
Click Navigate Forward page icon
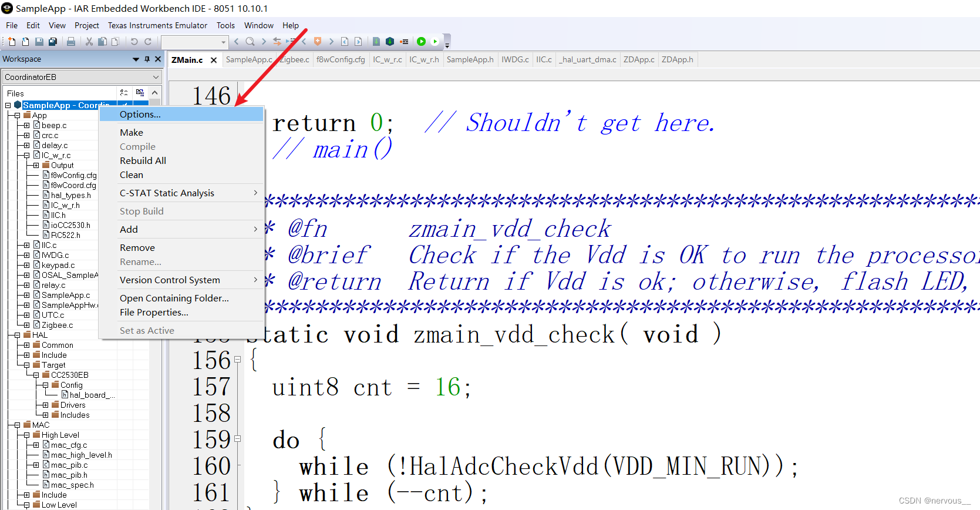pyautogui.click(x=358, y=42)
